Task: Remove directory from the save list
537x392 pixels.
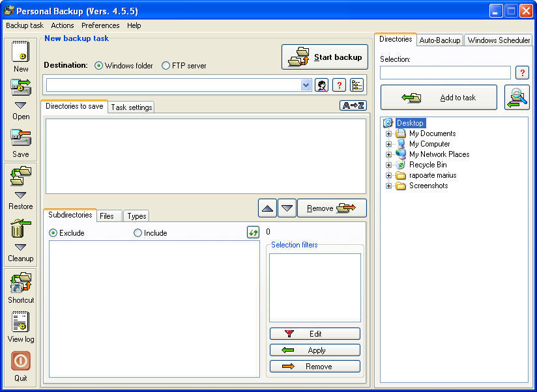Action: coord(332,208)
